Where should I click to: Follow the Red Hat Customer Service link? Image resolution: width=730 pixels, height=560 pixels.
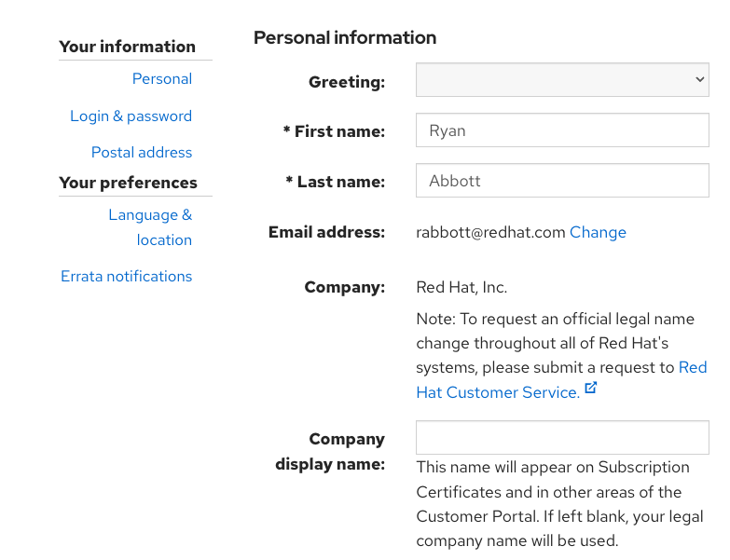click(x=498, y=392)
